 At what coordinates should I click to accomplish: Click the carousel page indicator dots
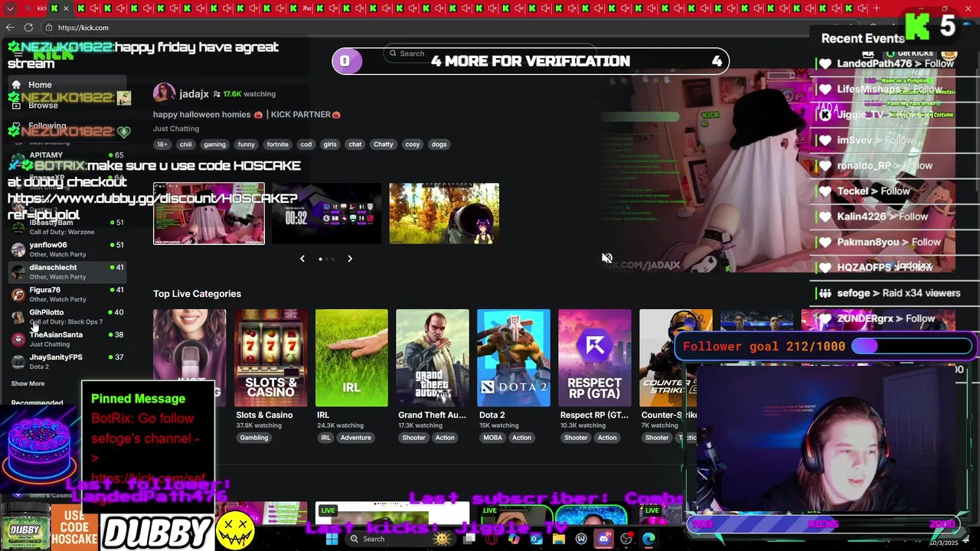(326, 259)
